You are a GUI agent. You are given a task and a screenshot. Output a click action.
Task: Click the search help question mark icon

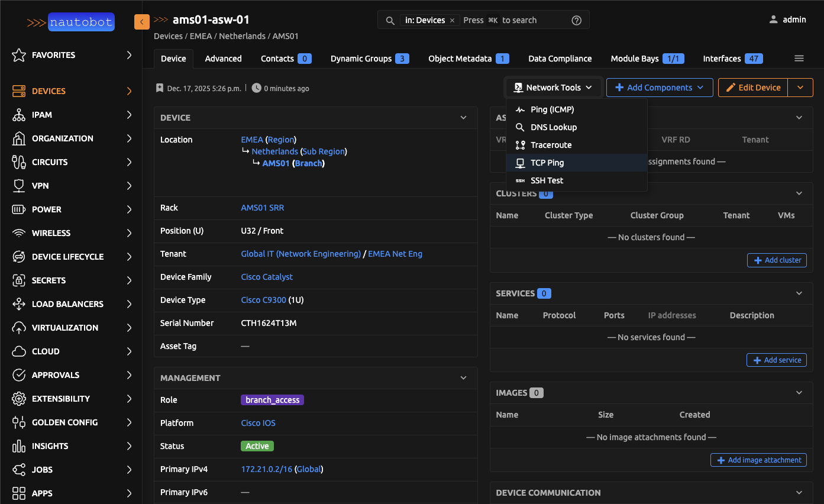pyautogui.click(x=576, y=20)
